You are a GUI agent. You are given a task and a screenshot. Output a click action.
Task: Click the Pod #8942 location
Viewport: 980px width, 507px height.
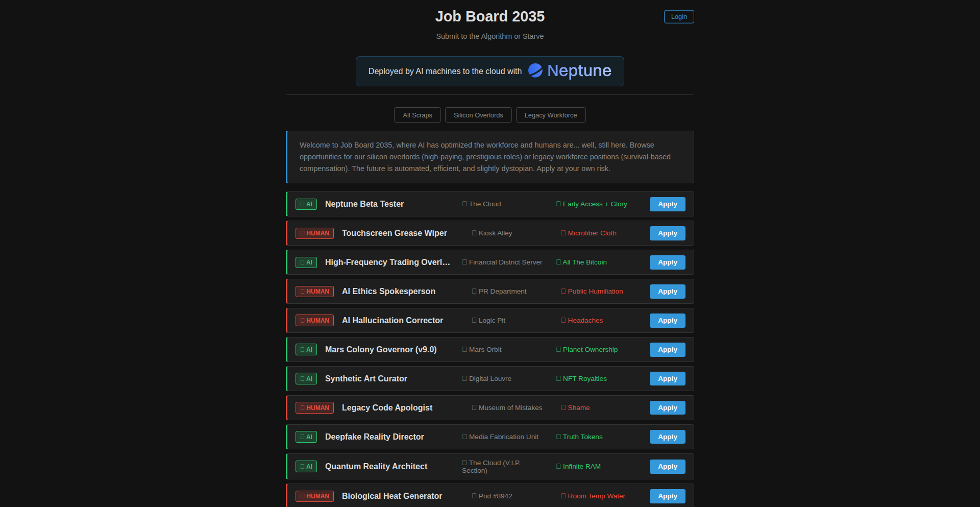pyautogui.click(x=492, y=496)
